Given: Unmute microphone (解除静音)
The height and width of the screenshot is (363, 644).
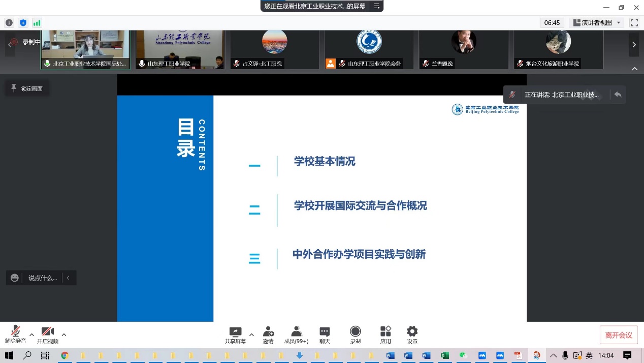Looking at the screenshot, I should [15, 332].
